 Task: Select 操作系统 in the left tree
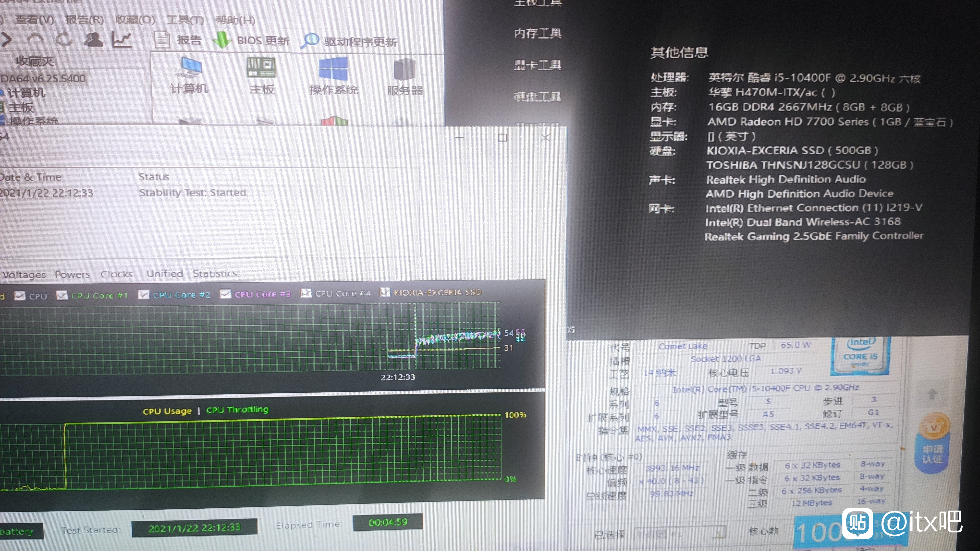click(34, 120)
